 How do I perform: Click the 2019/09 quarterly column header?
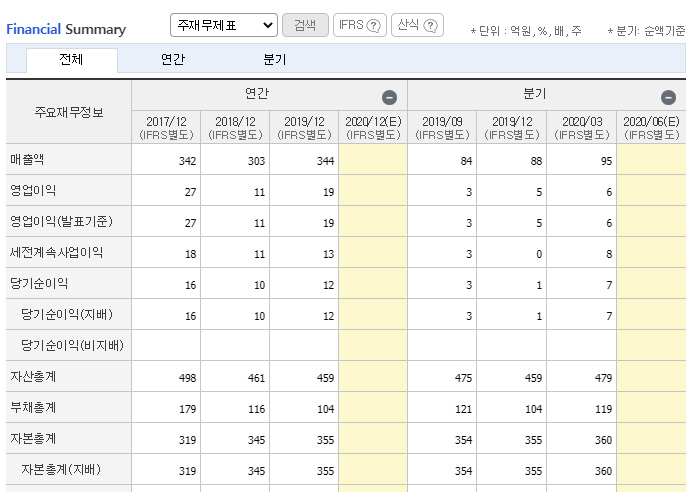[x=442, y=127]
